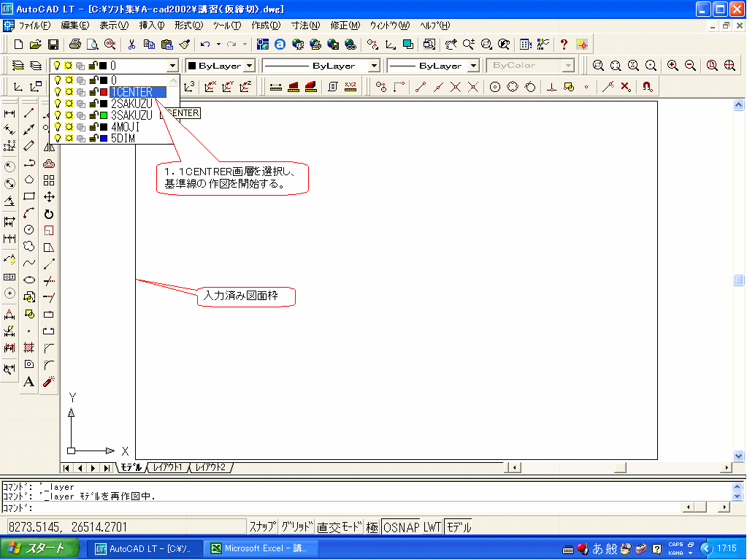The width and height of the screenshot is (747, 560).
Task: Click the red color swatch of 1CENTER
Action: (104, 92)
